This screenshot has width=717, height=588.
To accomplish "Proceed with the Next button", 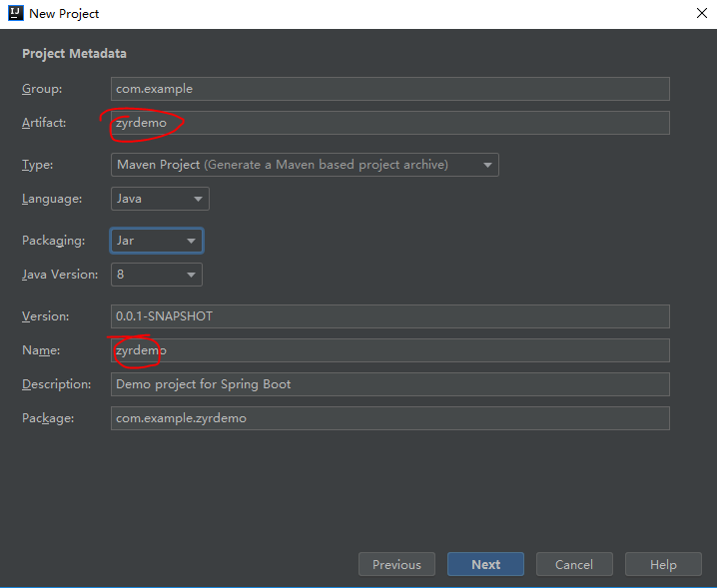I will [x=485, y=564].
